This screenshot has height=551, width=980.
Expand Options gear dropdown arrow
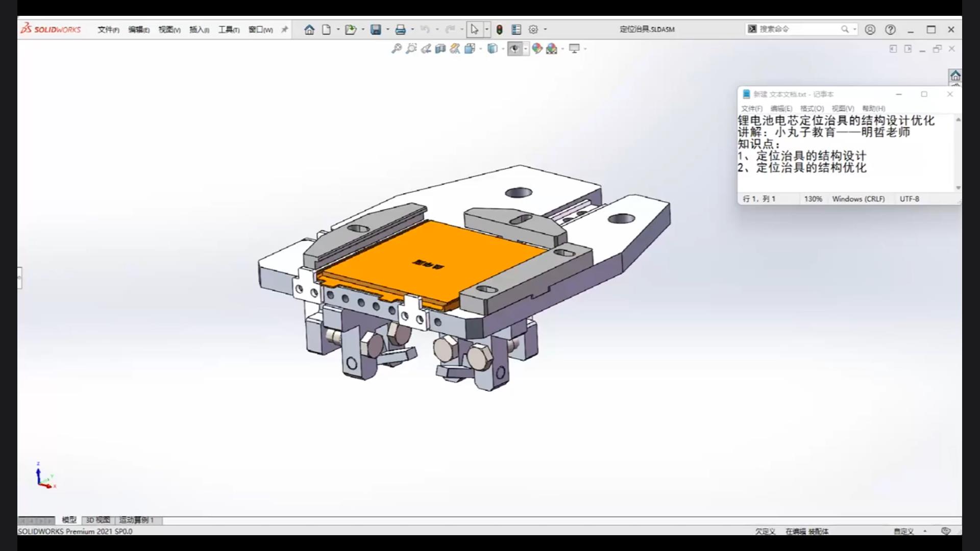pos(545,30)
